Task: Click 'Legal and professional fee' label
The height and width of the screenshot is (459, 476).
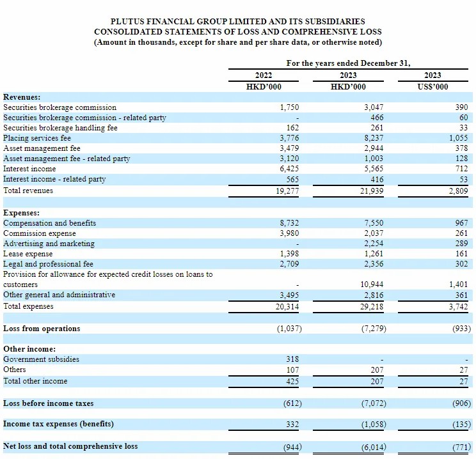Action: click(x=48, y=264)
